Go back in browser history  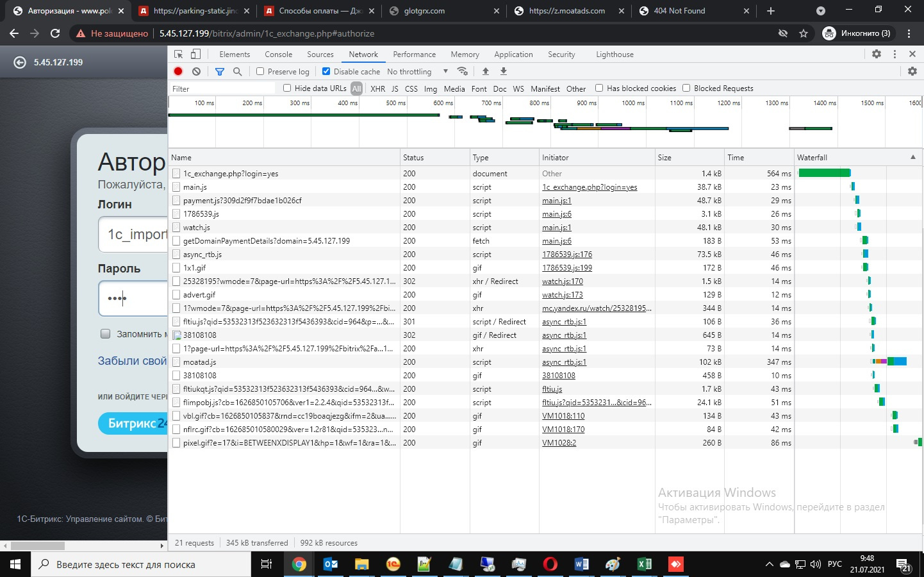14,33
